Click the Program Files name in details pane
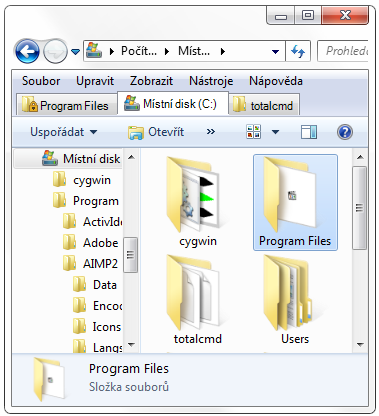This screenshot has height=416, width=379. 129,369
